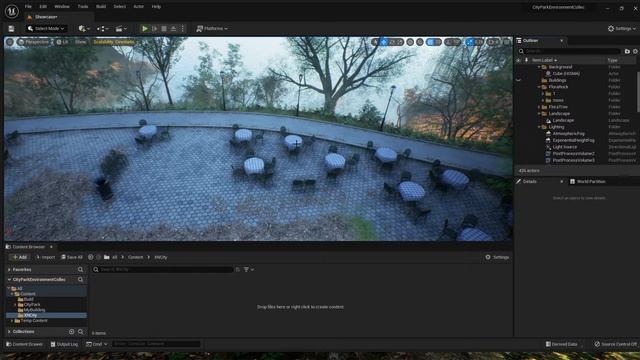Click the Outliner search field

pos(569,51)
